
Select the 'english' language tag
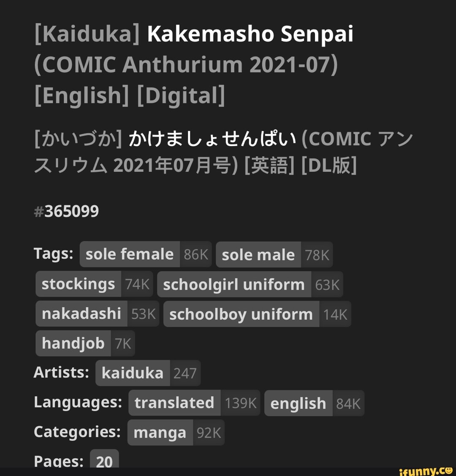298,403
